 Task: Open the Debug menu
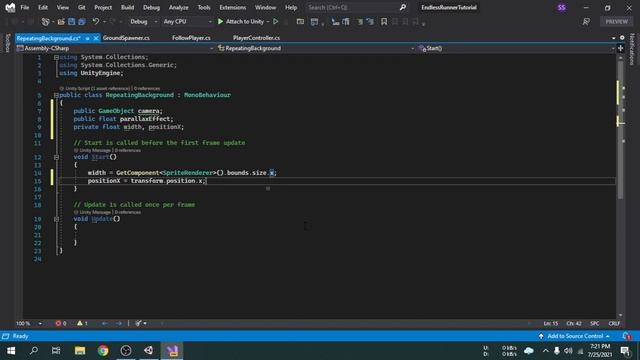(x=151, y=7)
